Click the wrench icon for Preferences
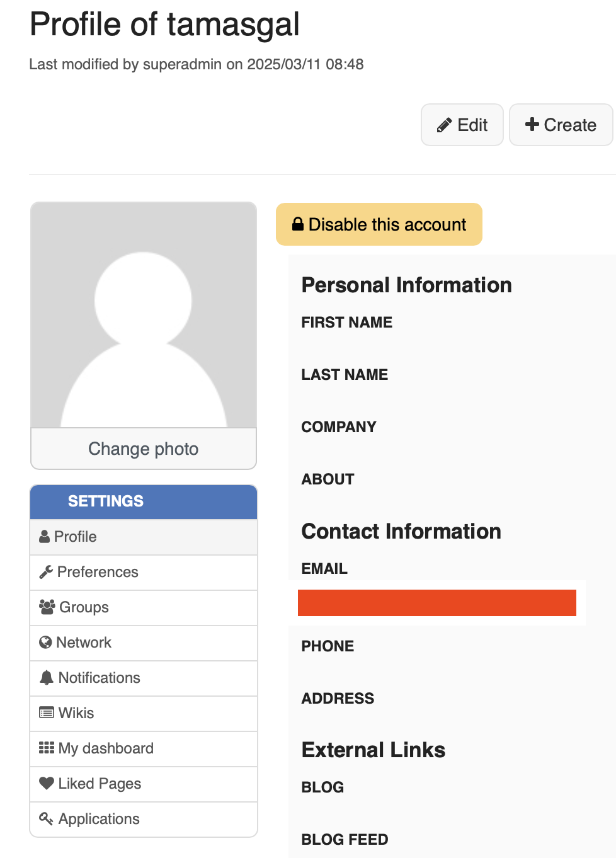Screen dimensions: 616x858 coord(46,572)
